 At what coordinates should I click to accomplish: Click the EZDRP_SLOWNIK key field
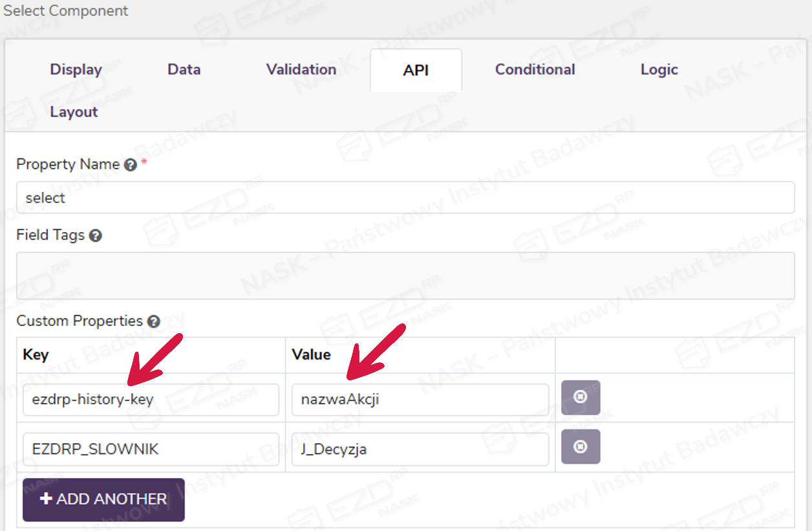coord(151,450)
